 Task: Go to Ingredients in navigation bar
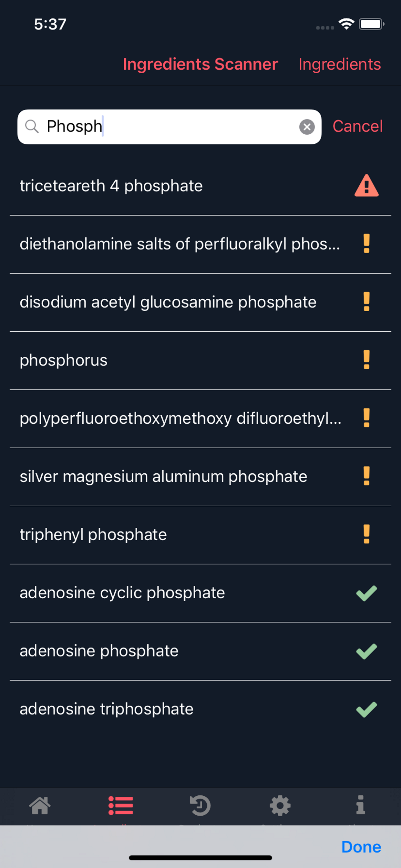pyautogui.click(x=340, y=64)
